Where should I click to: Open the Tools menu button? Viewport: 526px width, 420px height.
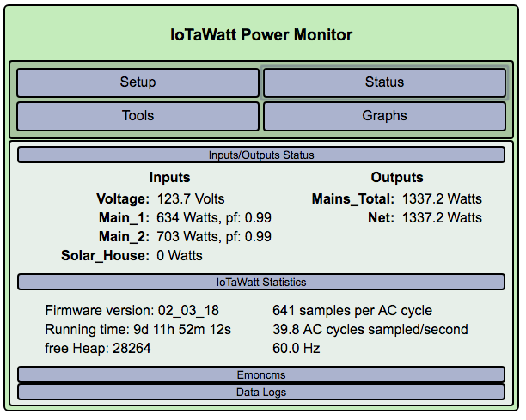[x=138, y=116]
